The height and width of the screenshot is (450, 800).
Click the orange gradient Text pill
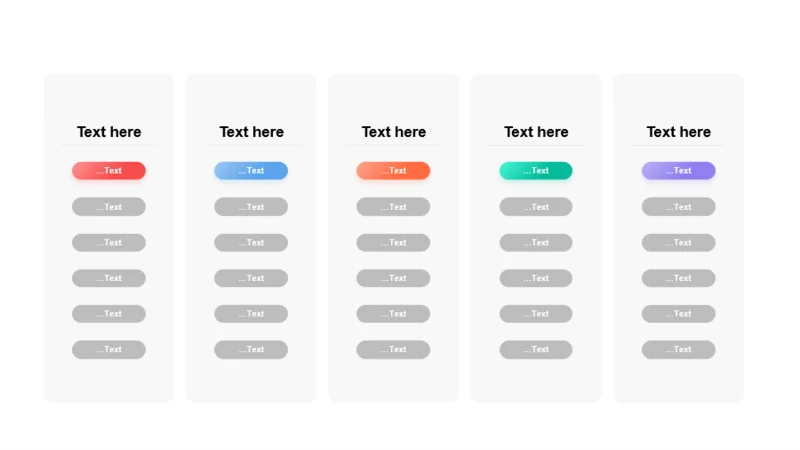coord(393,170)
